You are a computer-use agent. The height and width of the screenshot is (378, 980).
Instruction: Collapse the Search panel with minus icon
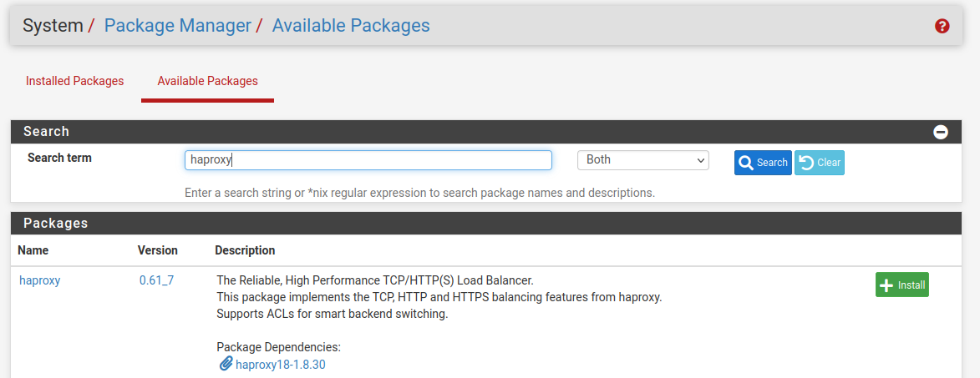(940, 132)
